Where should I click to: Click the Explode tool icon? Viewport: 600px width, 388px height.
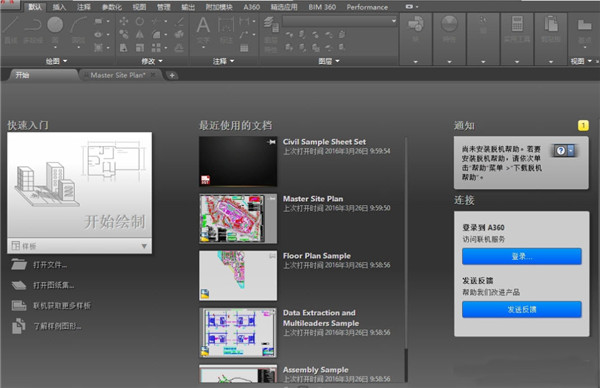click(179, 34)
